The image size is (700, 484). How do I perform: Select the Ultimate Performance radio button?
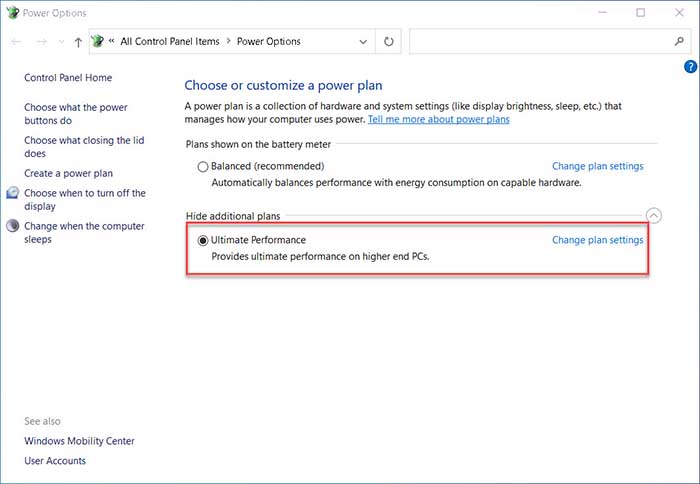203,241
